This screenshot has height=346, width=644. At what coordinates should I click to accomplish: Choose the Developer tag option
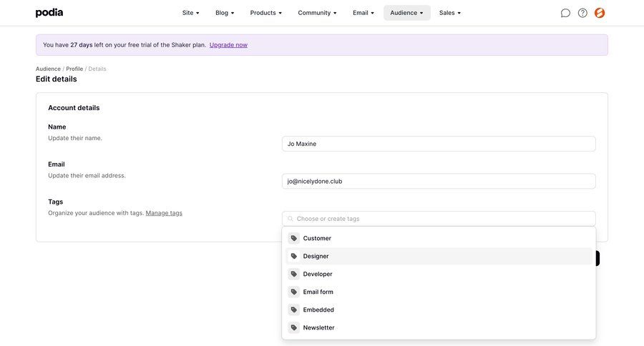[439, 274]
